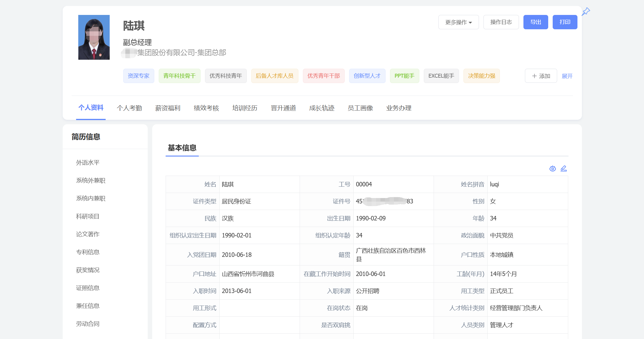Image resolution: width=644 pixels, height=339 pixels.
Task: Select the 创新型人才 tag
Action: (367, 76)
